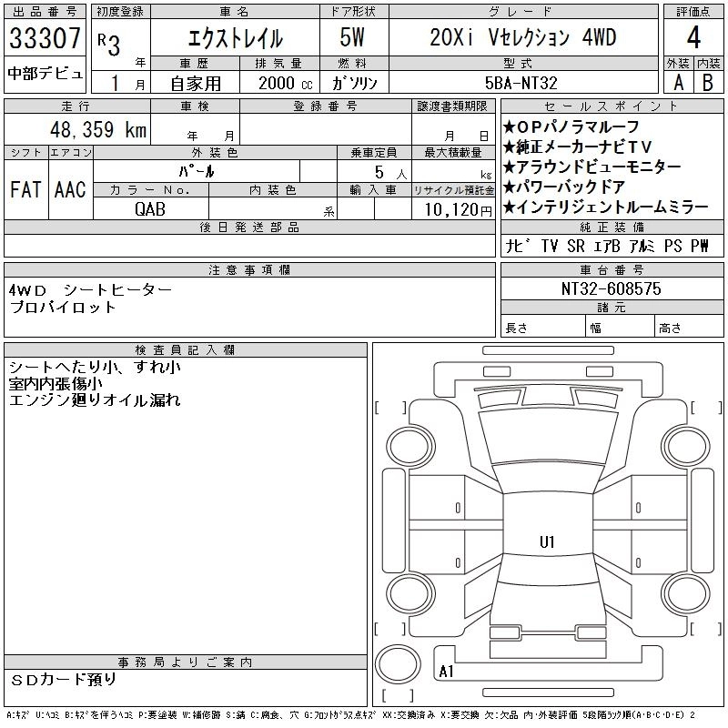This screenshot has height=728, width=728.
Task: Click the A1 scratch mark on car diagram
Action: pyautogui.click(x=447, y=672)
